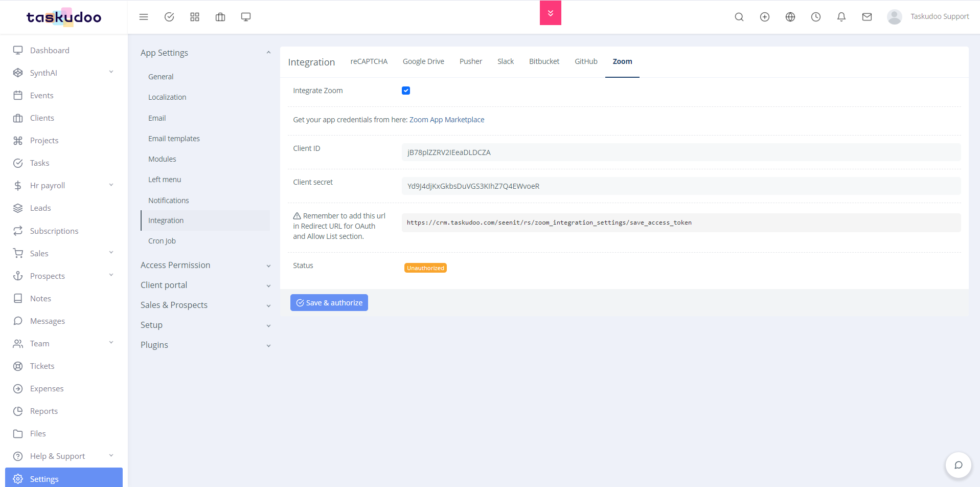Open the tasks checkmark shortcut icon
Image resolution: width=980 pixels, height=487 pixels.
tap(169, 17)
